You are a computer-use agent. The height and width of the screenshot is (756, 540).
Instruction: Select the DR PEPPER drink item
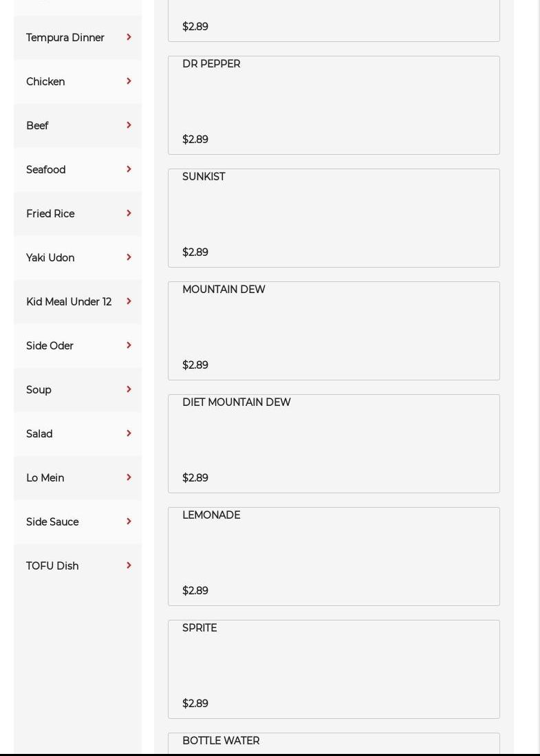tap(334, 105)
